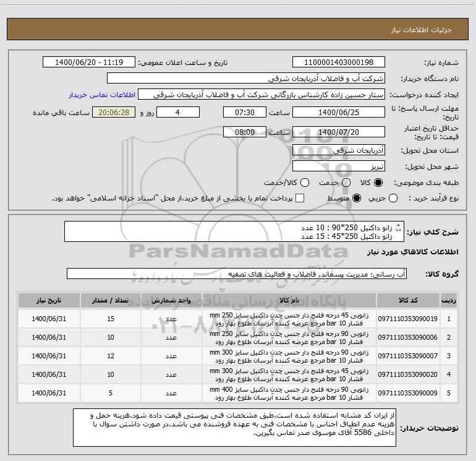Image resolution: width=476 pixels, height=461 pixels.
Task: Click the request creator field ستار حسین زاده
Action: click(261, 95)
